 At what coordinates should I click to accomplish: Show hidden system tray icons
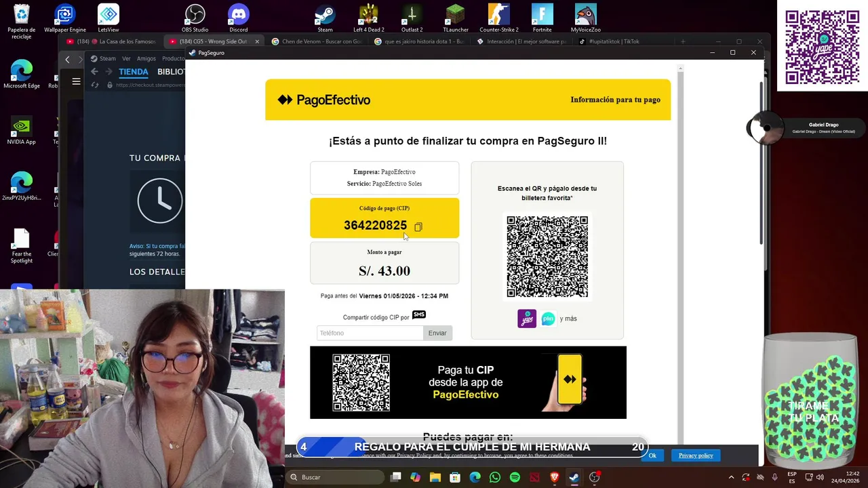tap(731, 477)
